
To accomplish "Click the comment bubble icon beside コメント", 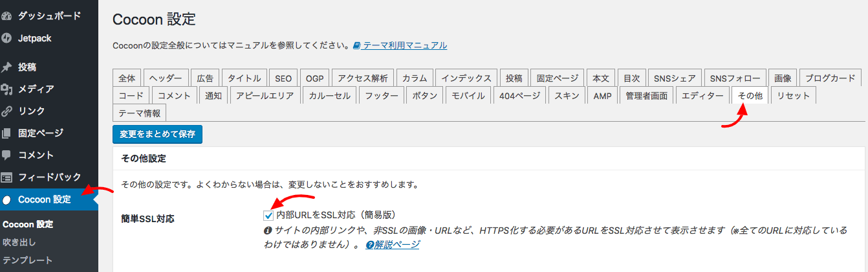I will point(6,155).
